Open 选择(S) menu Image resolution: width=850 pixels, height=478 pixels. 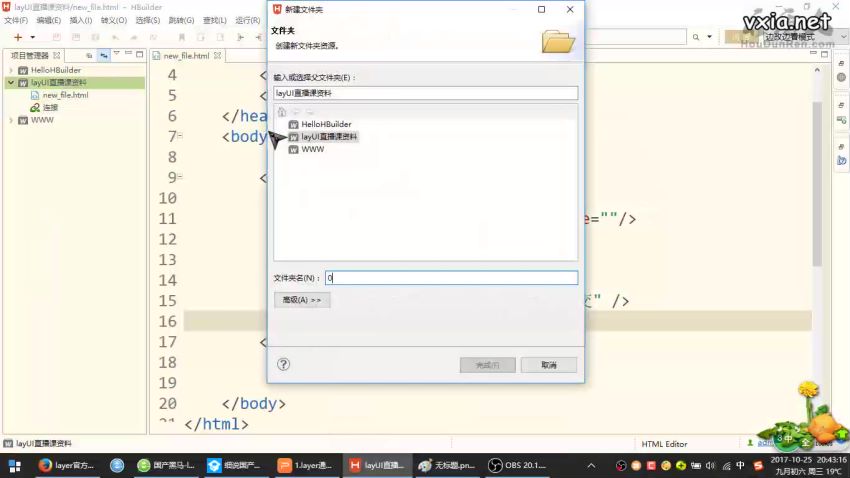[x=147, y=20]
